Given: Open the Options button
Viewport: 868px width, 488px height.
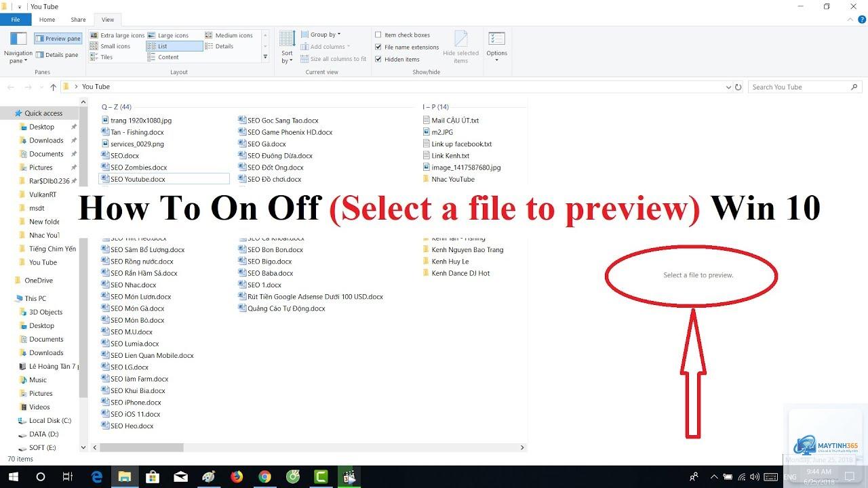Looking at the screenshot, I should pyautogui.click(x=496, y=47).
